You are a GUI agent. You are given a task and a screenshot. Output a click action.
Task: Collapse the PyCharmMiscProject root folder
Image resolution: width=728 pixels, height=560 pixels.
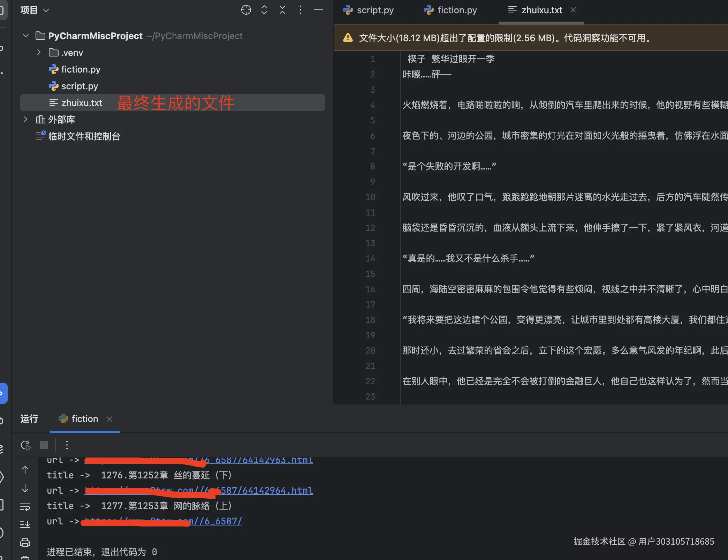pyautogui.click(x=25, y=36)
